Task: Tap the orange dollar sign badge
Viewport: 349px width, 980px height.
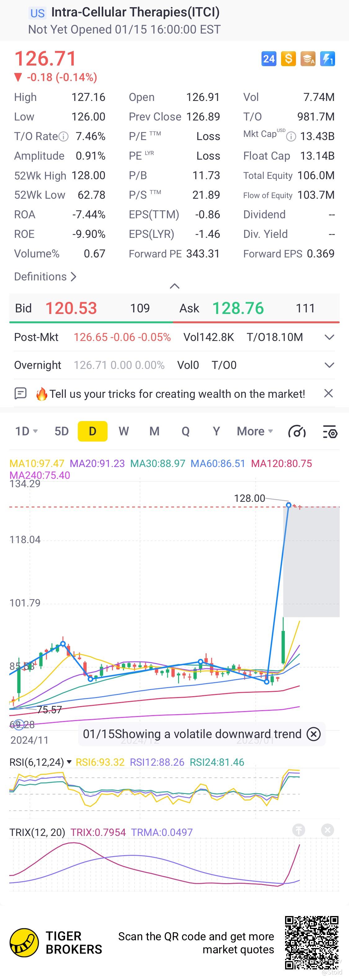Action: [x=288, y=59]
